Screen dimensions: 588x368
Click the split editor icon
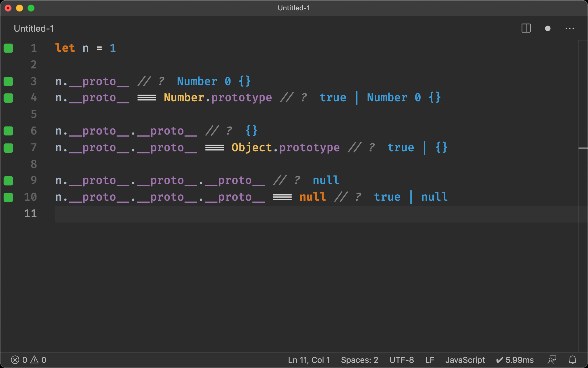click(x=526, y=28)
